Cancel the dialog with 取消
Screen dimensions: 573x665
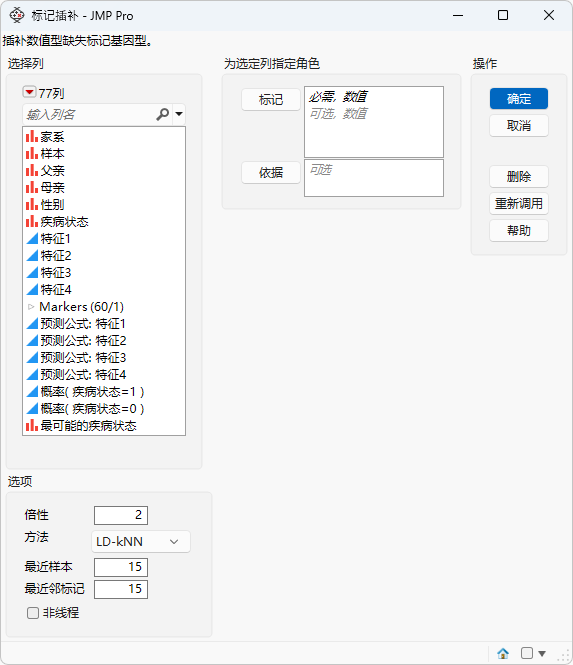519,126
